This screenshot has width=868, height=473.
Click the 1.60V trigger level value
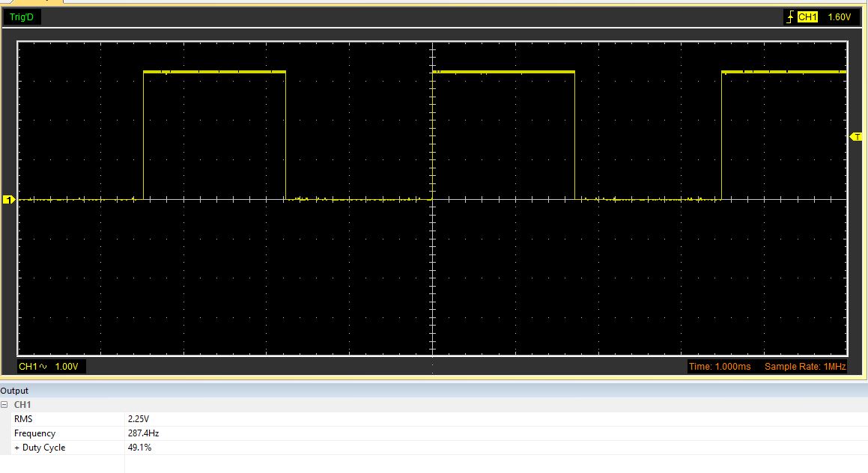pyautogui.click(x=839, y=17)
